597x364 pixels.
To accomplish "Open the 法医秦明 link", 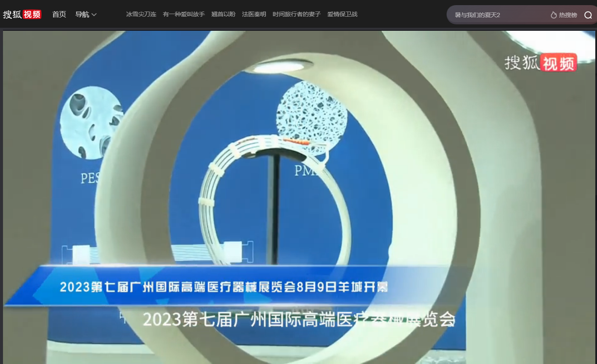I will [254, 15].
